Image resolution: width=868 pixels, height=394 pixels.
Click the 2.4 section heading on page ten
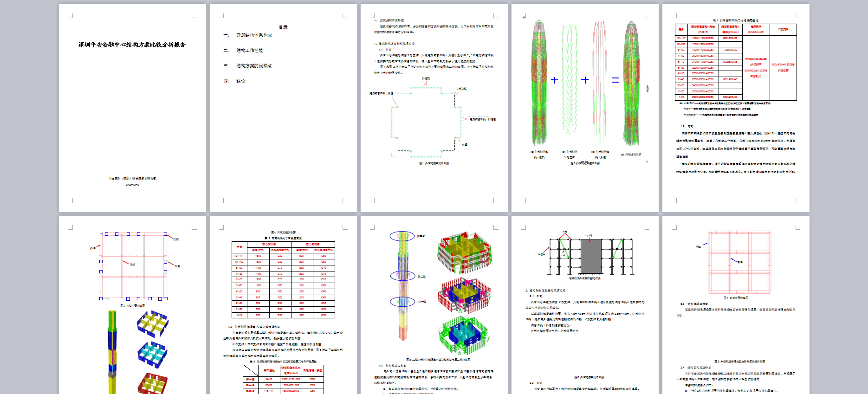click(x=695, y=368)
